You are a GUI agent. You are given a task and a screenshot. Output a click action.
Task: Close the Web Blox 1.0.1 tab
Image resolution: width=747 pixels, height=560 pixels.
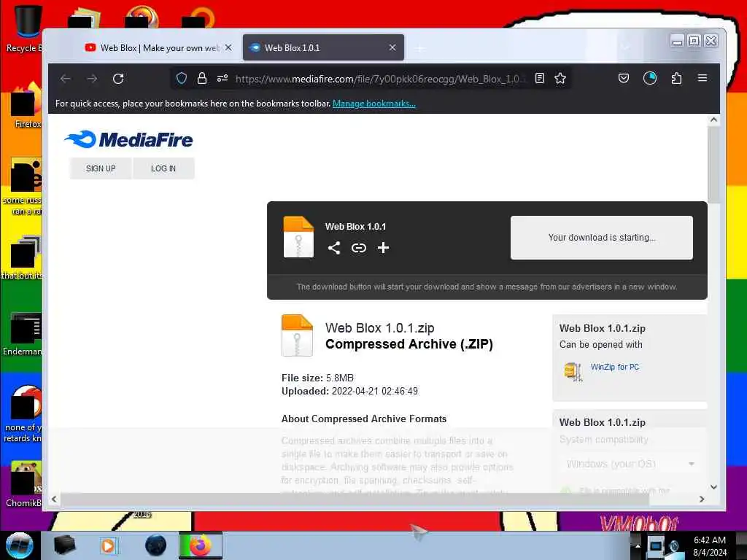(392, 47)
